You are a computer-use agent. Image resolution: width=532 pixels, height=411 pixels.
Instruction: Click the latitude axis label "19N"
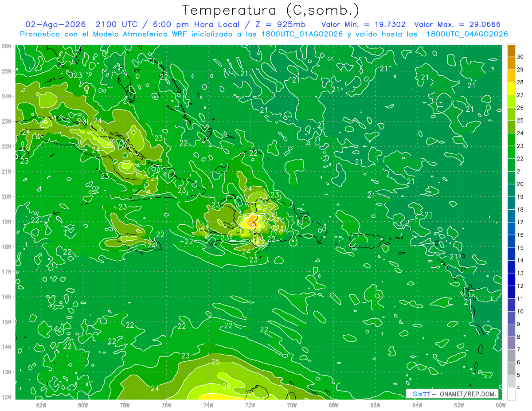pos(7,221)
